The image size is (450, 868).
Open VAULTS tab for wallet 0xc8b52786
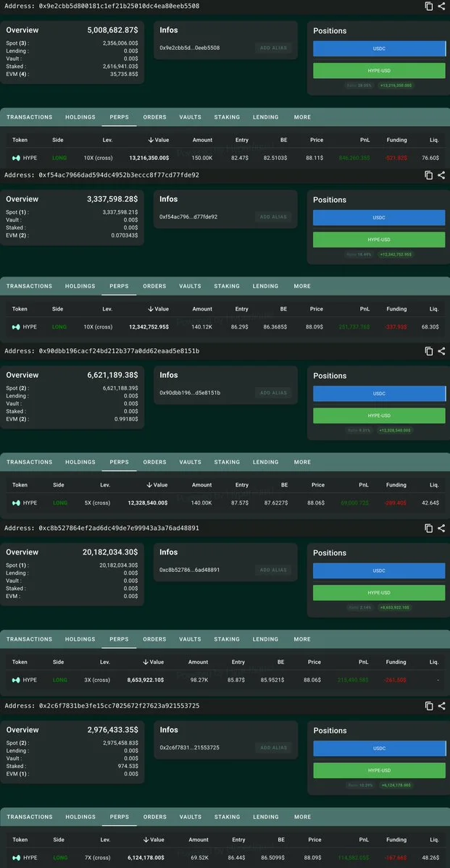190,639
